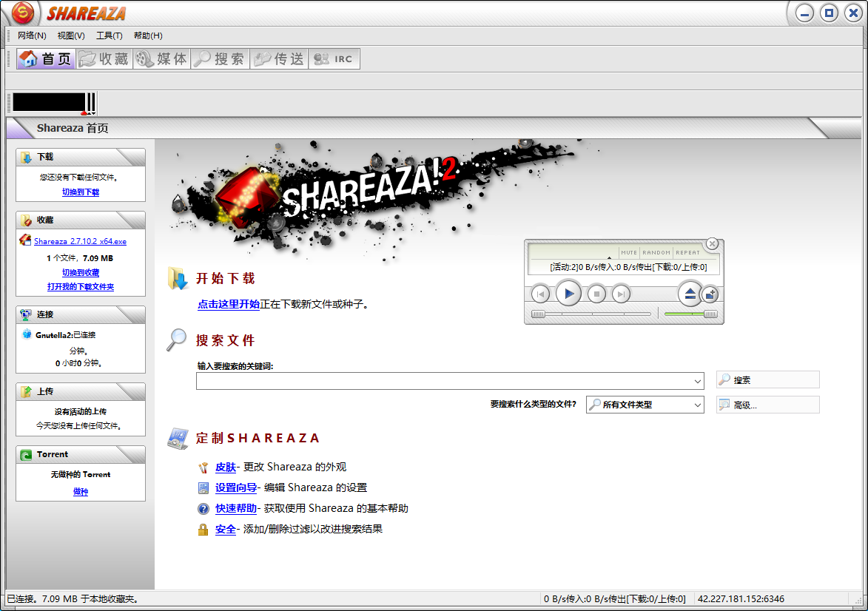Click the Shareaza logo in the title bar

[x=23, y=13]
